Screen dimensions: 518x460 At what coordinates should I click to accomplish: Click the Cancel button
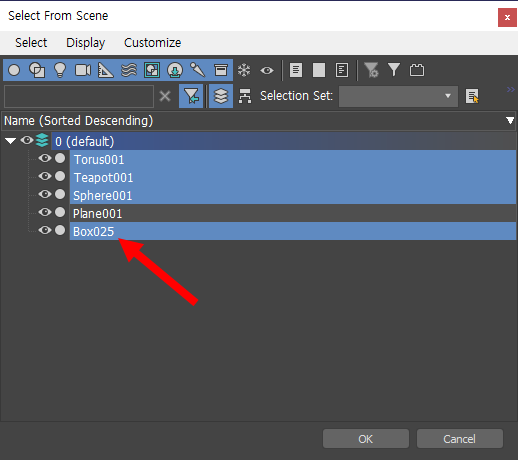click(460, 439)
